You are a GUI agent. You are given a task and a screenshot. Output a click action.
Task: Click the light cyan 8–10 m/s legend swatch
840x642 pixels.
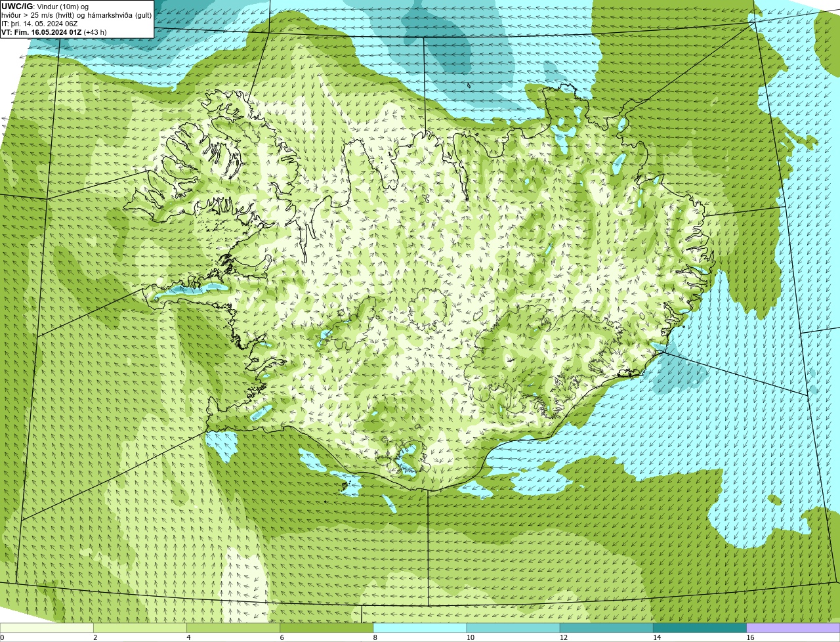click(420, 628)
